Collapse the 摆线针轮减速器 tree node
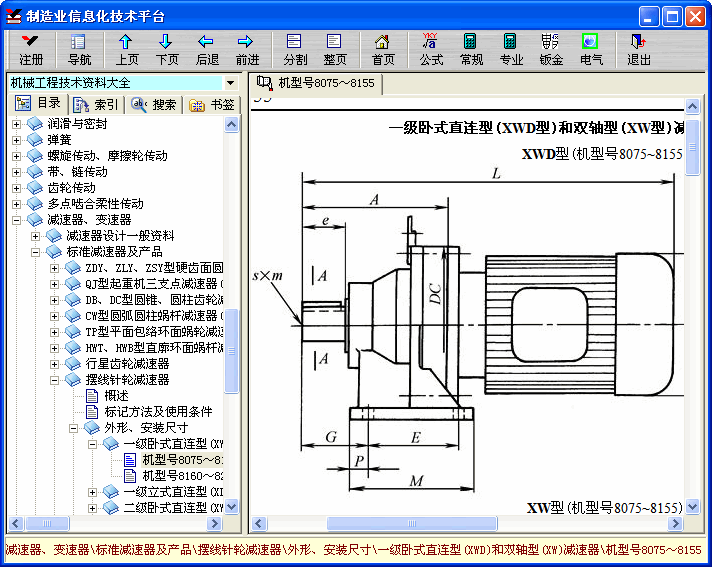The width and height of the screenshot is (712, 567). pos(56,380)
